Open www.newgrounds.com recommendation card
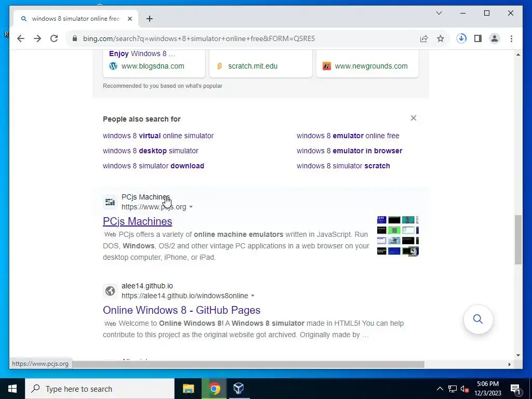This screenshot has width=532, height=399. click(x=367, y=63)
